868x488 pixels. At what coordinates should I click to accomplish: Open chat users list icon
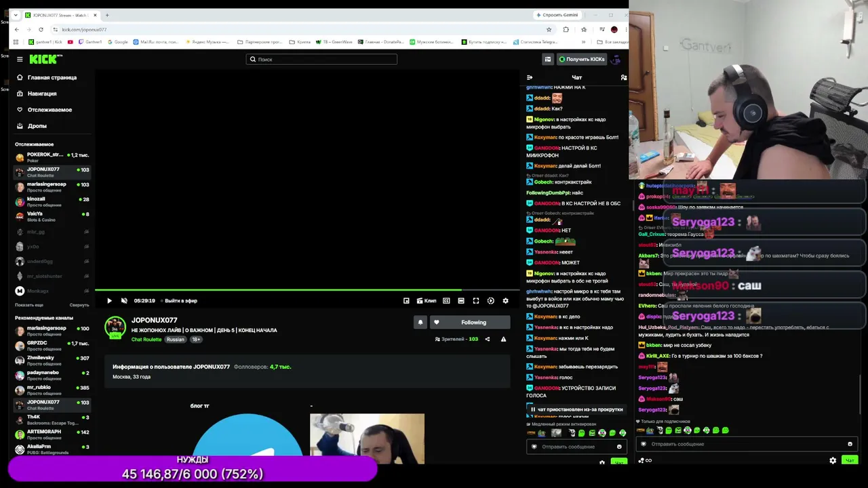(624, 77)
